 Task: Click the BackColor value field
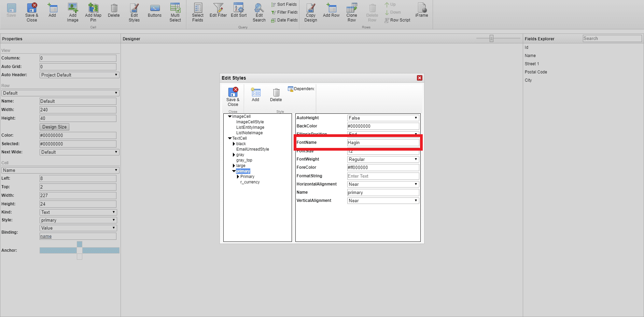[383, 126]
